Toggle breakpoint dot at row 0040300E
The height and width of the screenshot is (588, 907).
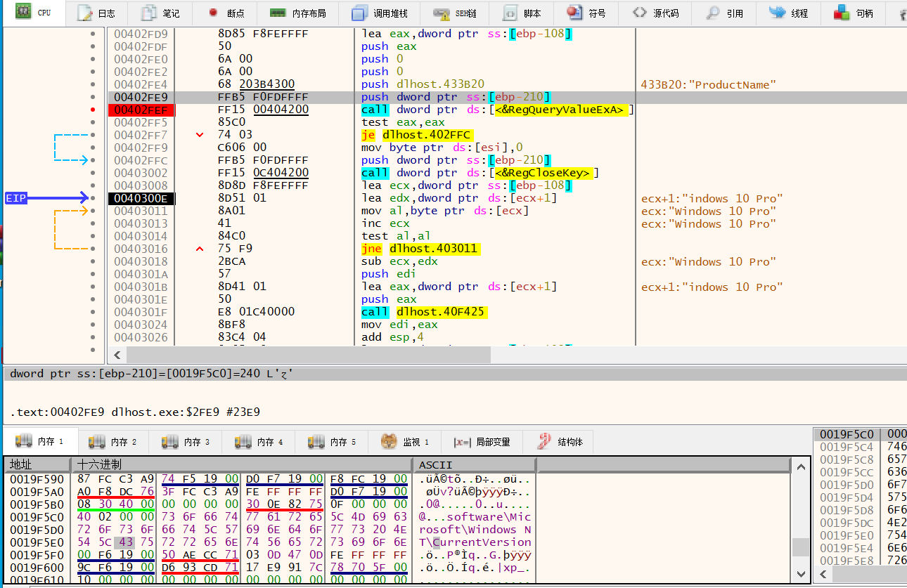click(93, 198)
